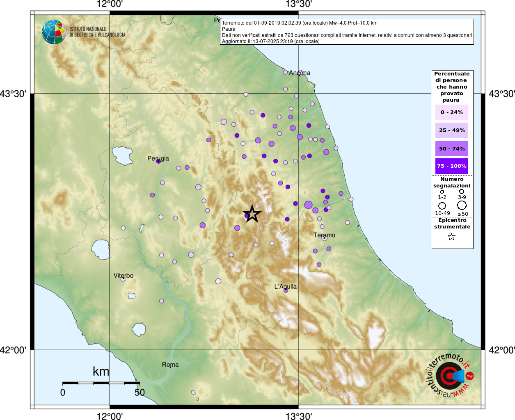Select the 0 - 24% legend swatch
The width and height of the screenshot is (515, 420).
click(x=451, y=112)
